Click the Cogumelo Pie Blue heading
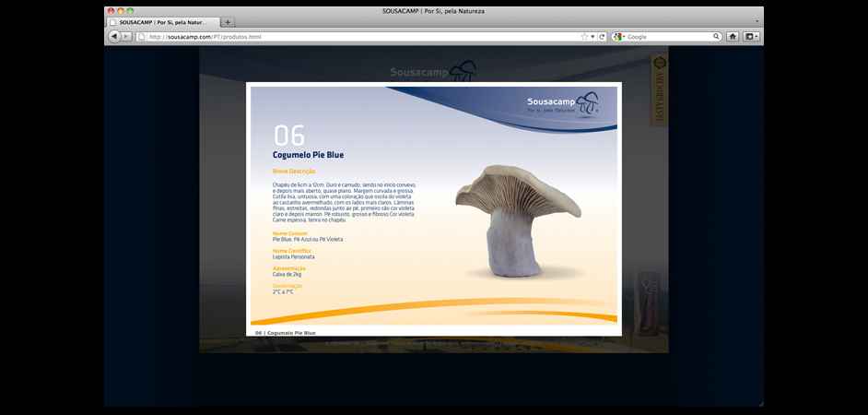The height and width of the screenshot is (415, 868). tap(308, 155)
